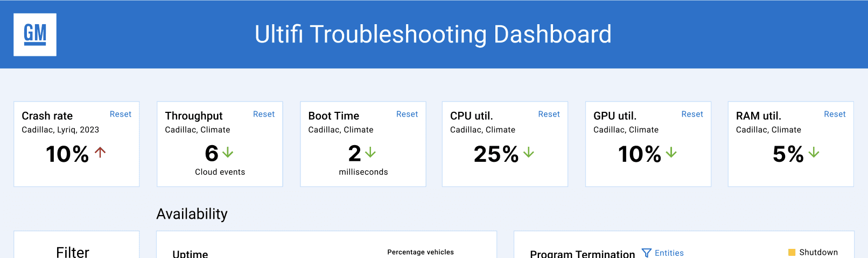
Task: Click the Throughput value 6
Action: (212, 154)
